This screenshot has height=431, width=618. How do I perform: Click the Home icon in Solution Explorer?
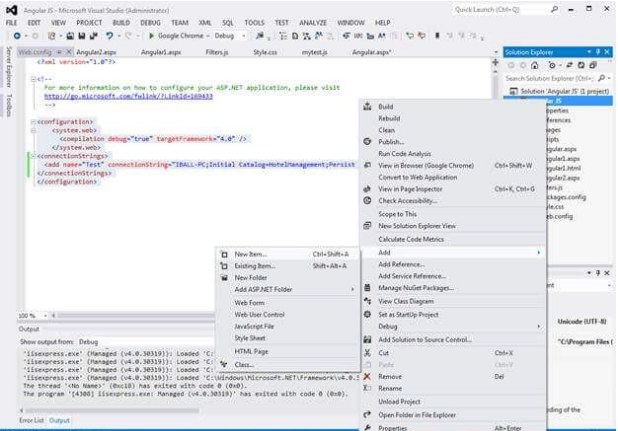[534, 65]
